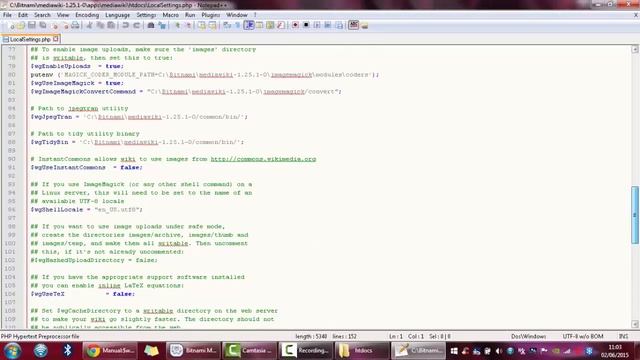The image size is (640, 360).
Task: Open Find with the binoculars icon
Action: [151, 25]
